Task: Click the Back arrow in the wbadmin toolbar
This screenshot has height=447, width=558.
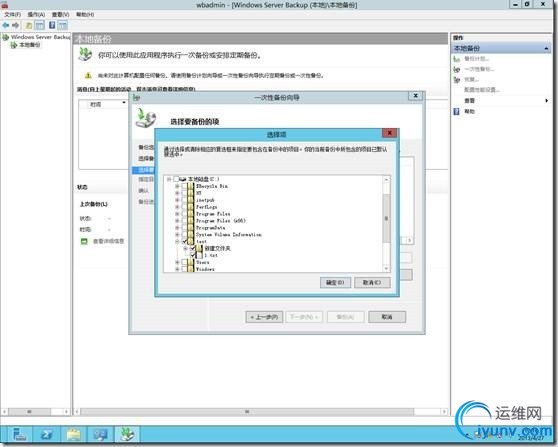Action: click(6, 25)
